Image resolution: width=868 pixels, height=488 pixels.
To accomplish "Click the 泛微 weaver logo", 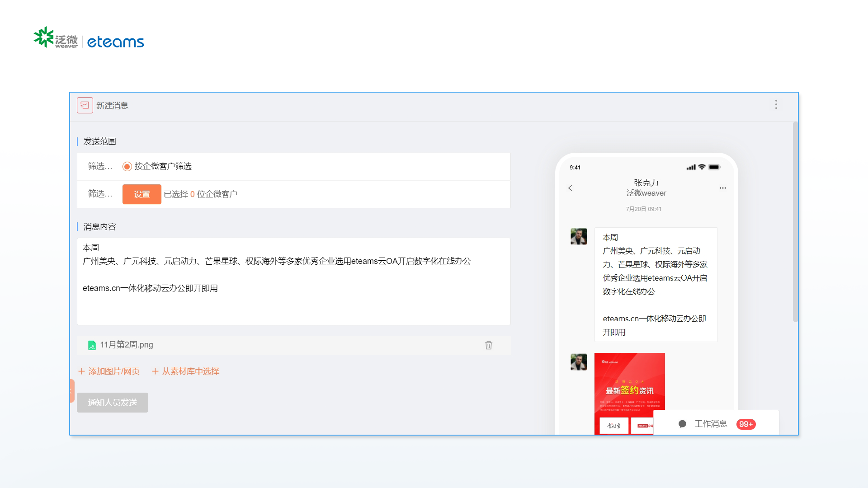I will (x=56, y=38).
